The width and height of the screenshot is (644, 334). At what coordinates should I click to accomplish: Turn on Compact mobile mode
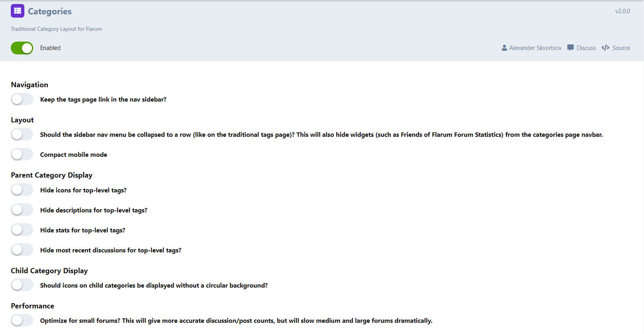click(22, 154)
